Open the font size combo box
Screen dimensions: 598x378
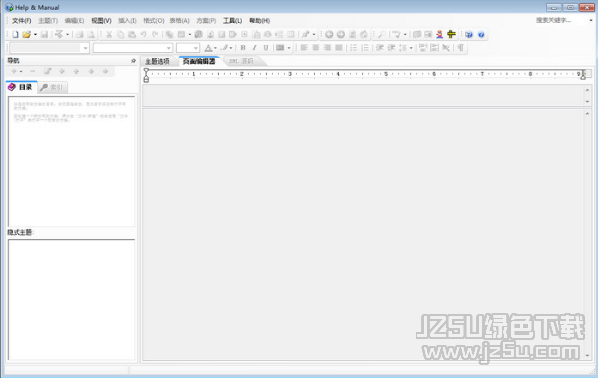pos(188,48)
